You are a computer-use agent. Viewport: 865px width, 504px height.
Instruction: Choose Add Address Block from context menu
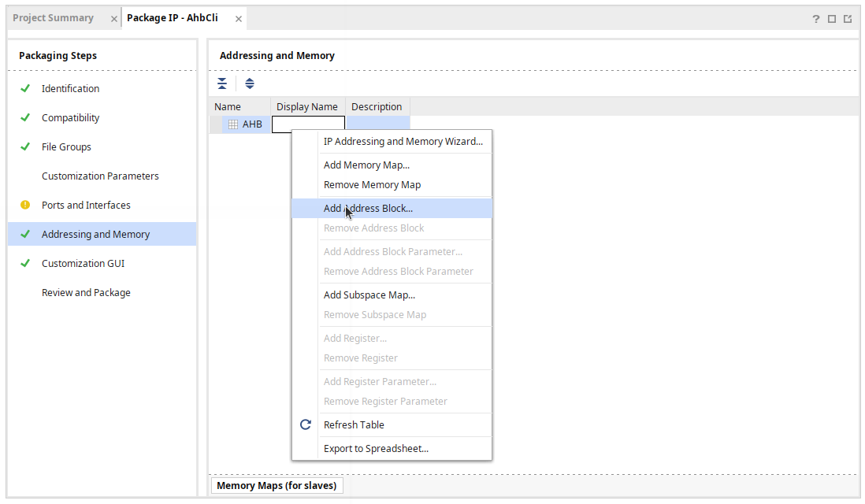(x=368, y=209)
